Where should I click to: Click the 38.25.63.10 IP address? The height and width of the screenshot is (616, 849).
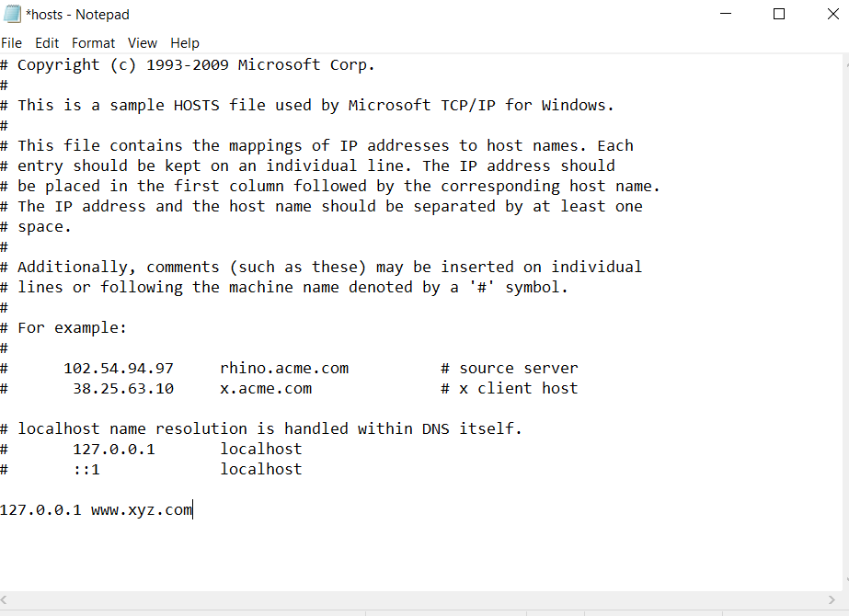(123, 388)
